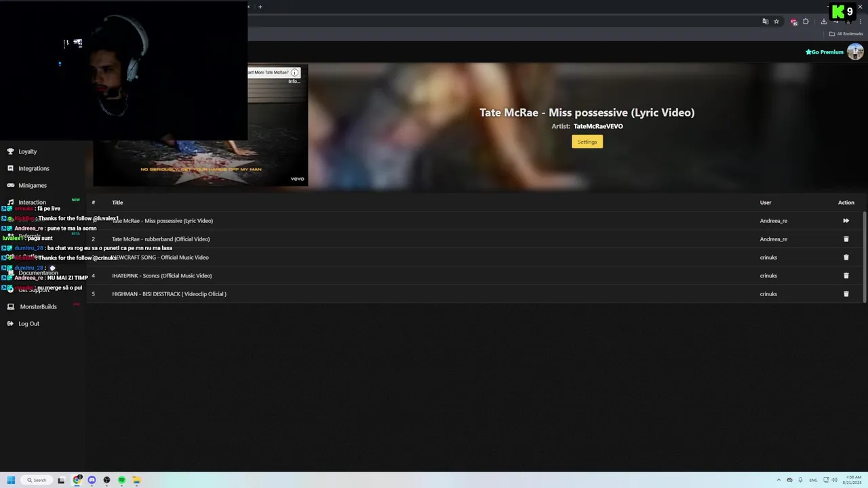The height and width of the screenshot is (488, 868).
Task: Expand the system tray hidden icons chevron
Action: 778,480
